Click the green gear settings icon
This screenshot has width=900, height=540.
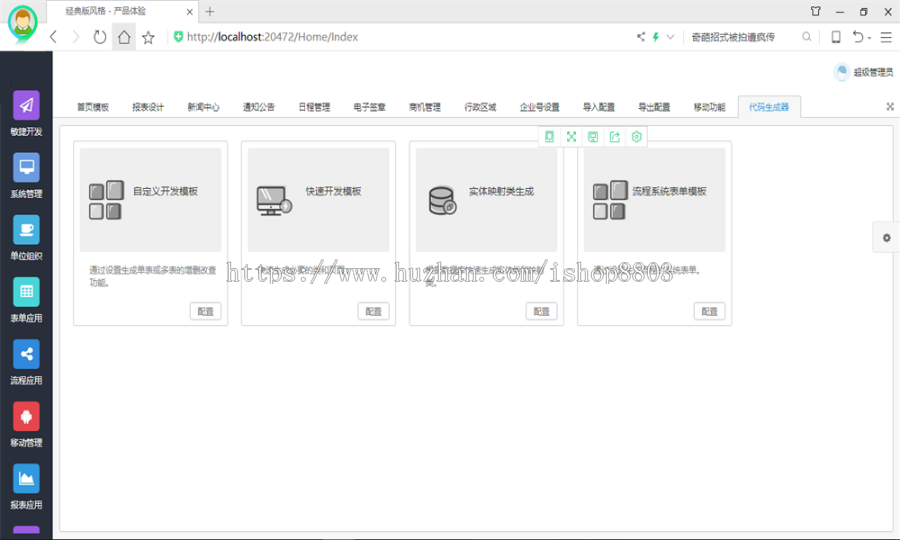(x=637, y=137)
